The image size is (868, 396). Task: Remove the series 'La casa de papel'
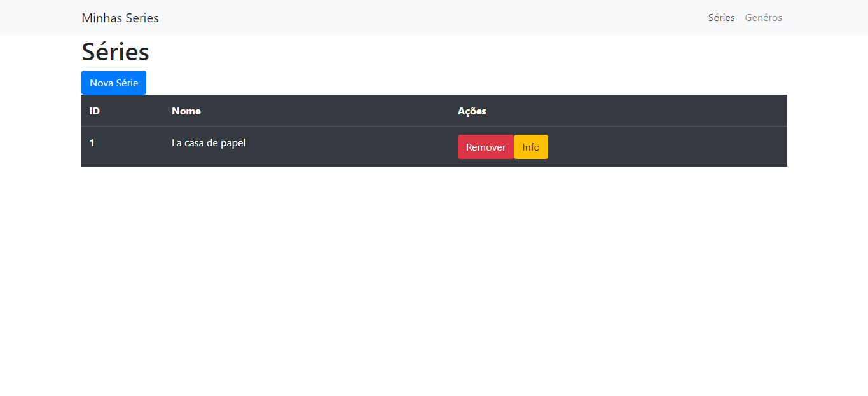click(485, 147)
